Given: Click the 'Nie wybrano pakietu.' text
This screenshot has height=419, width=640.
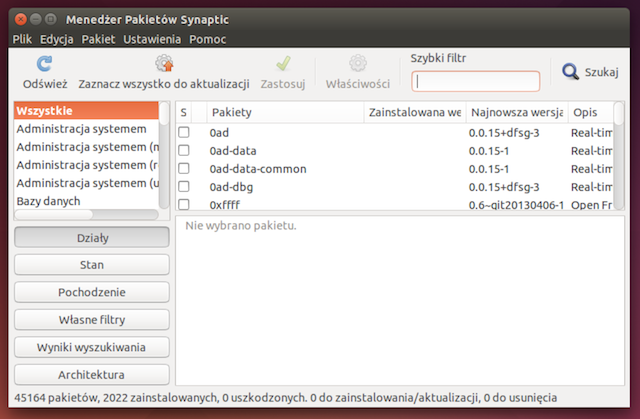Looking at the screenshot, I should tap(241, 226).
